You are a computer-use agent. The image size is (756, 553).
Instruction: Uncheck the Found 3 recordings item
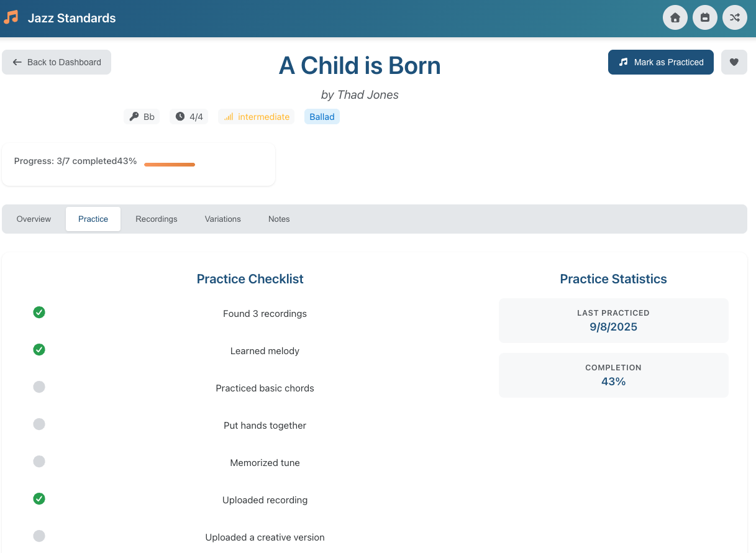tap(39, 313)
